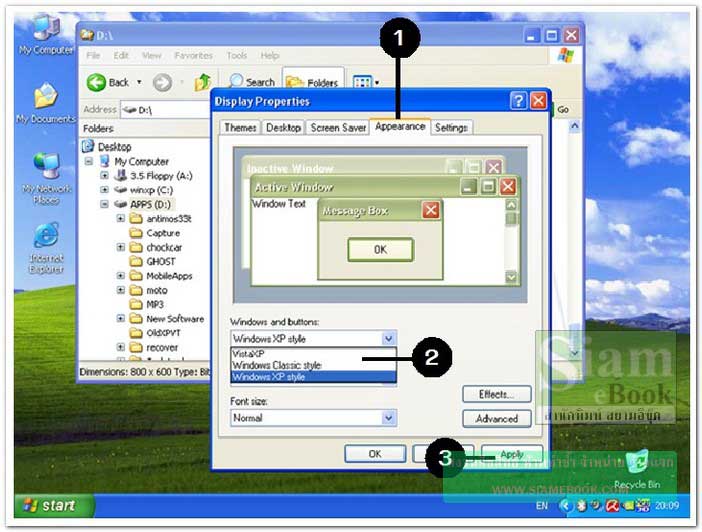The height and width of the screenshot is (532, 702).
Task: Click the Effects button
Action: (x=497, y=394)
